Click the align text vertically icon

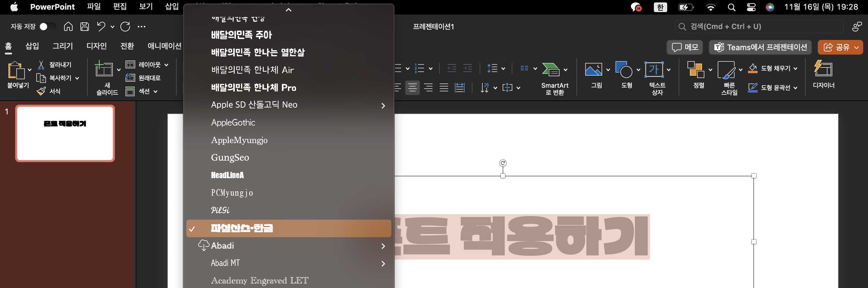[x=507, y=88]
